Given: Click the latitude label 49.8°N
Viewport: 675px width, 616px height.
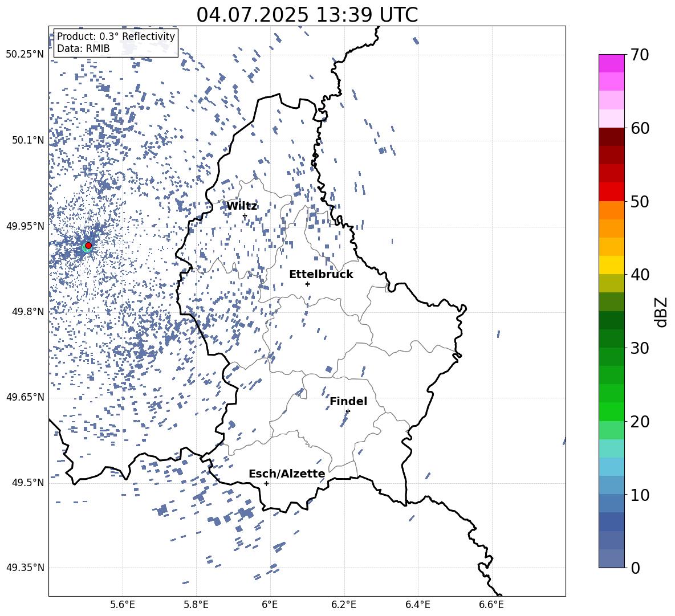Looking at the screenshot, I should 28,312.
